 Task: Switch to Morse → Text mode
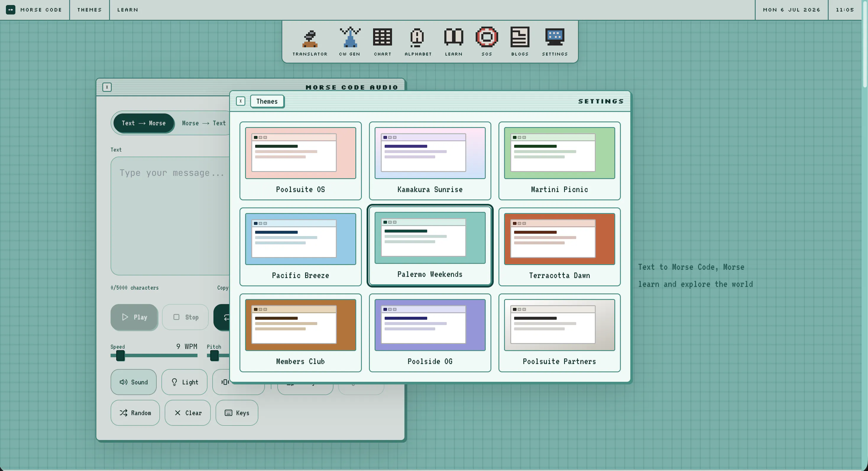pos(203,123)
